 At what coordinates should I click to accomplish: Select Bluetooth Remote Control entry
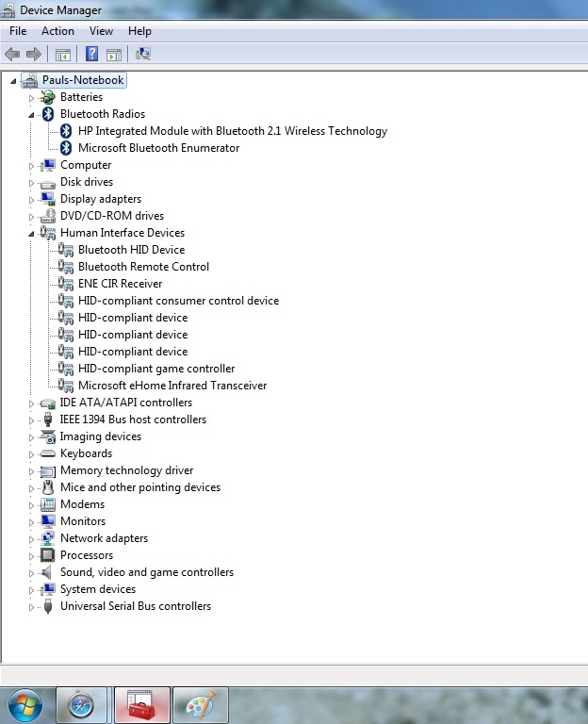(x=143, y=267)
